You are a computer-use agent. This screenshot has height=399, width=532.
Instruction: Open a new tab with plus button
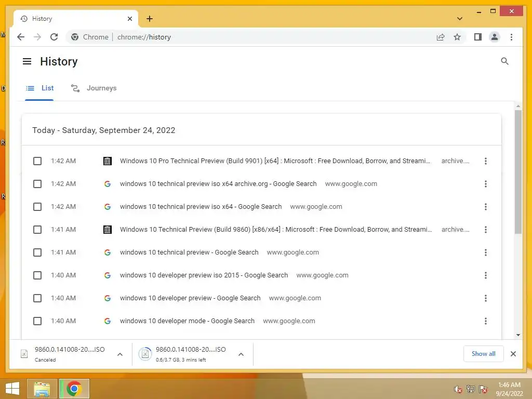tap(150, 19)
